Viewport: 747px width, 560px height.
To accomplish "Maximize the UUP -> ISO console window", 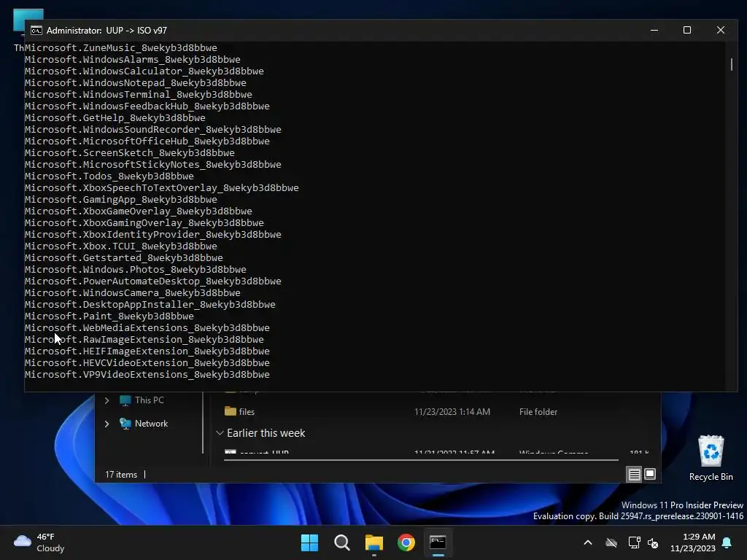I will (x=687, y=30).
